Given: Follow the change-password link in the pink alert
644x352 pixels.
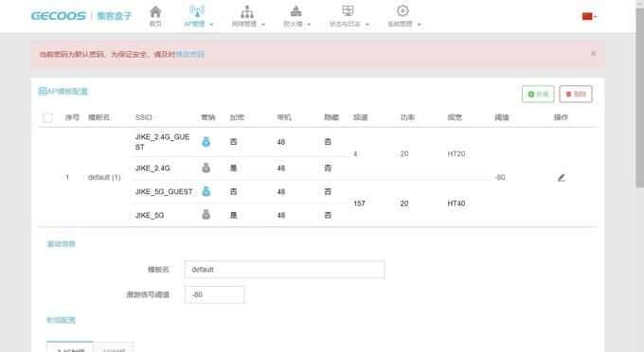Looking at the screenshot, I should point(189,54).
